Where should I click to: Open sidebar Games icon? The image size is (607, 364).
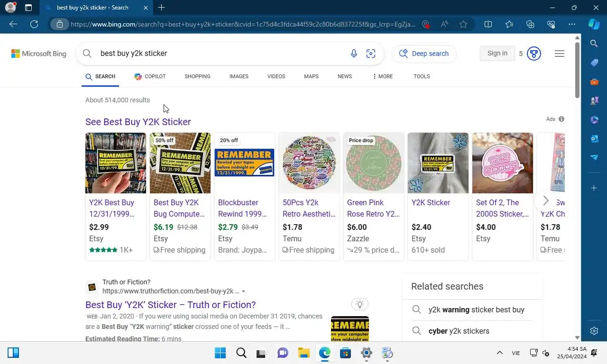click(x=594, y=100)
